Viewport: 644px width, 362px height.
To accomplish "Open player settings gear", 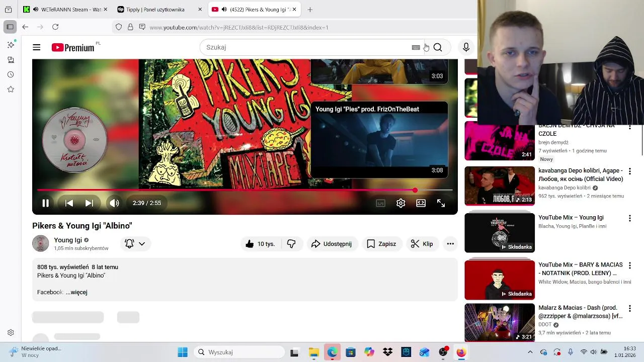I will tap(400, 203).
